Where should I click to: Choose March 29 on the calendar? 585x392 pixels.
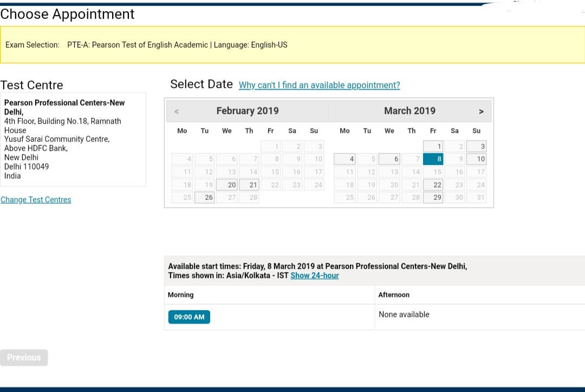433,197
